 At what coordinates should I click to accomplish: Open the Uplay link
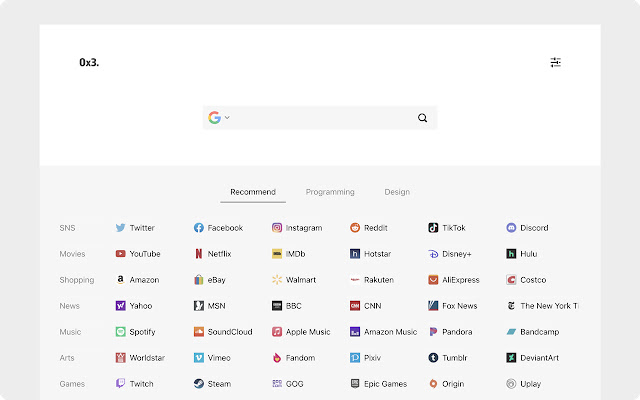524,384
